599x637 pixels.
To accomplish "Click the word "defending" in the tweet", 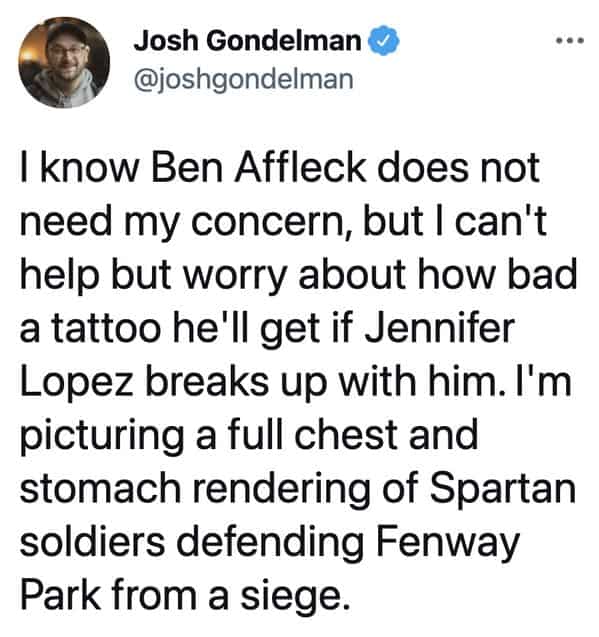I will [x=270, y=544].
